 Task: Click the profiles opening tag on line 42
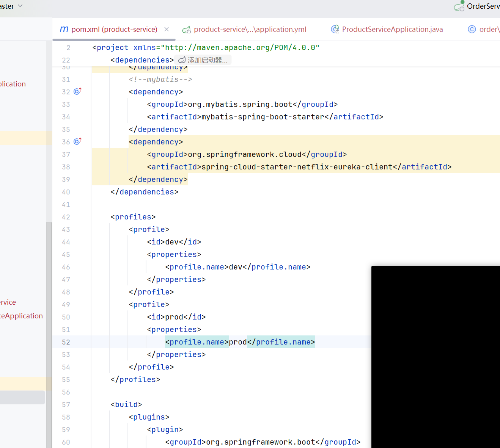click(133, 217)
